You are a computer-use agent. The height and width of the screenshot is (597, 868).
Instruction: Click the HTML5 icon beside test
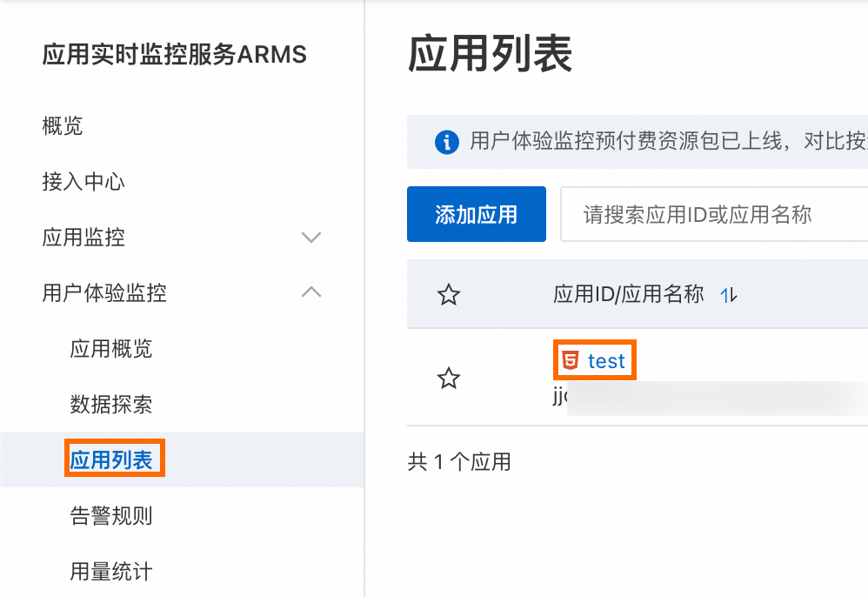571,360
